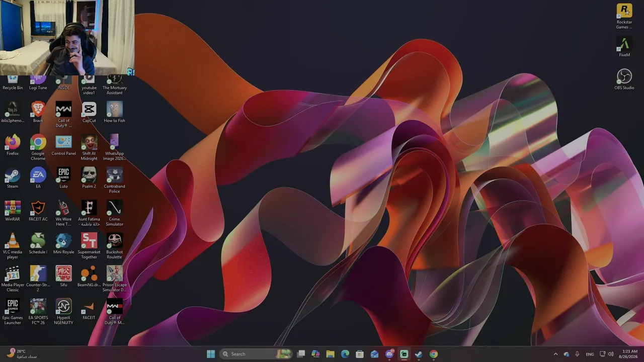Open Rockstar Games Launcher desktop shortcut
644x362 pixels.
tap(624, 17)
